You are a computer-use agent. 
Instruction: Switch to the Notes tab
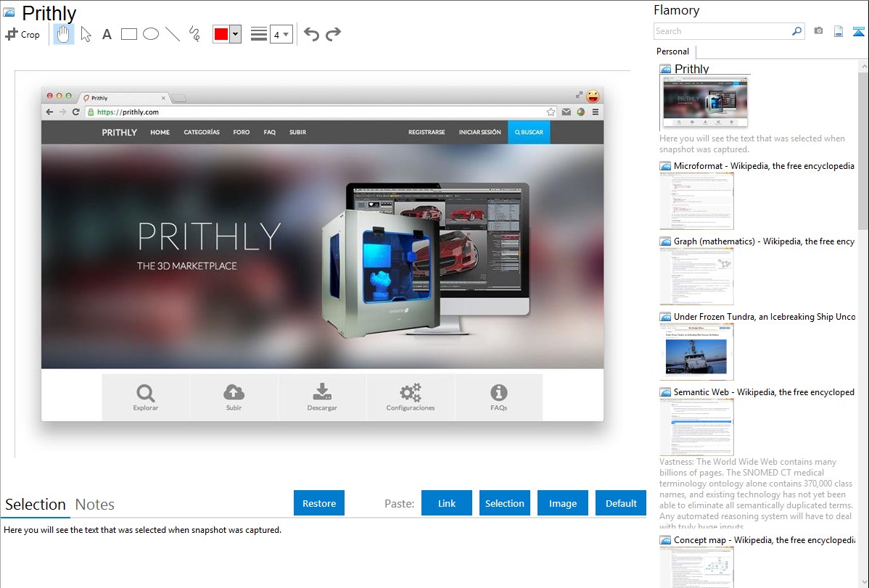pyautogui.click(x=95, y=505)
